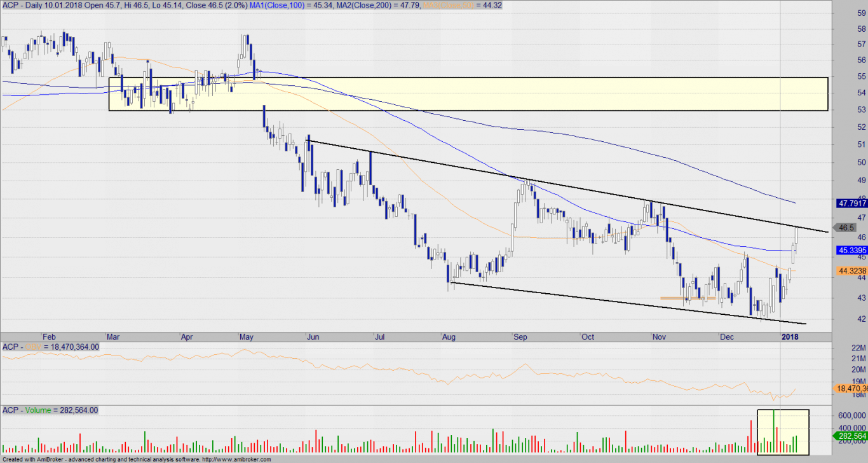Select the ACP - Volume = 282,564.00 pane title
The width and height of the screenshot is (868, 463).
[x=50, y=410]
